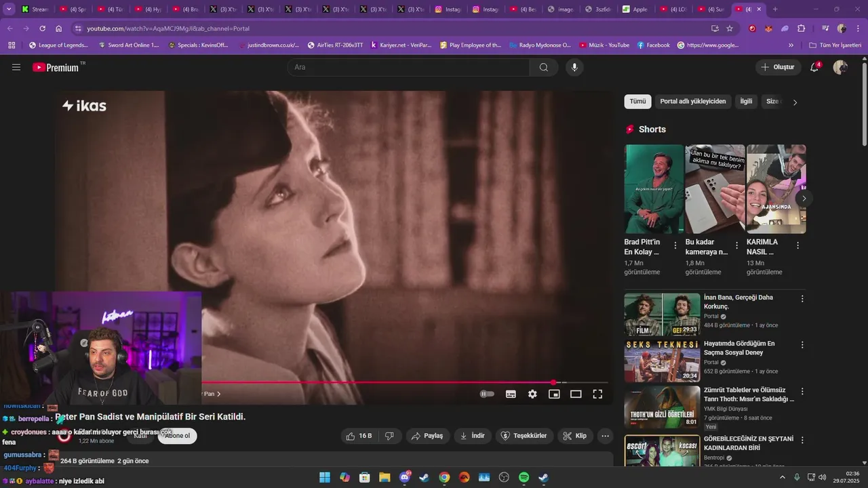The image size is (868, 488).
Task: Expand bookmarks overflow chevron
Action: [x=791, y=45]
